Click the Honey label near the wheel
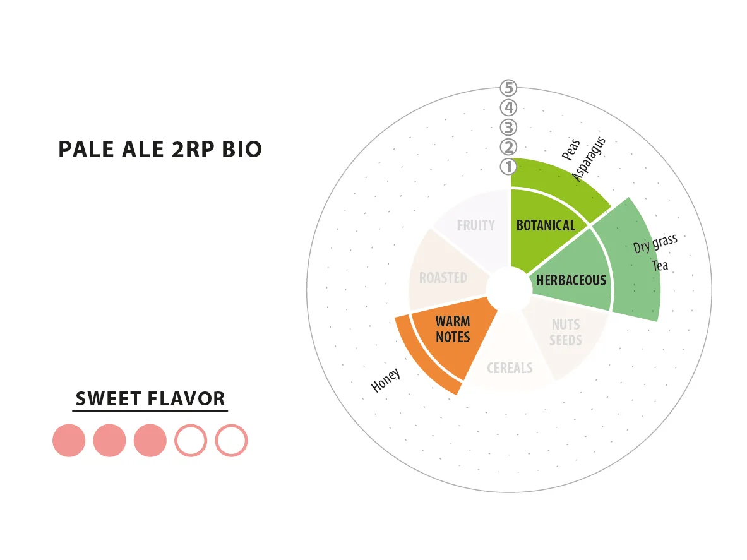This screenshot has width=747, height=560. pos(386,380)
